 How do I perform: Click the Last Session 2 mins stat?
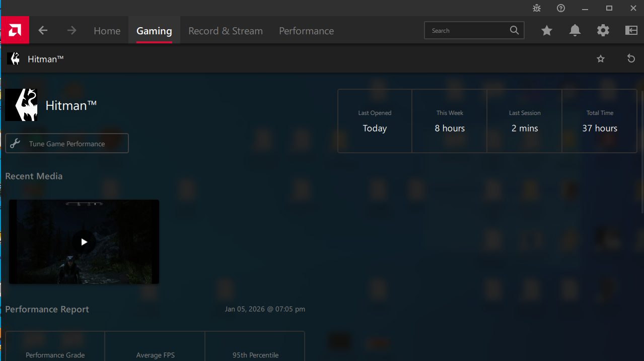click(525, 121)
